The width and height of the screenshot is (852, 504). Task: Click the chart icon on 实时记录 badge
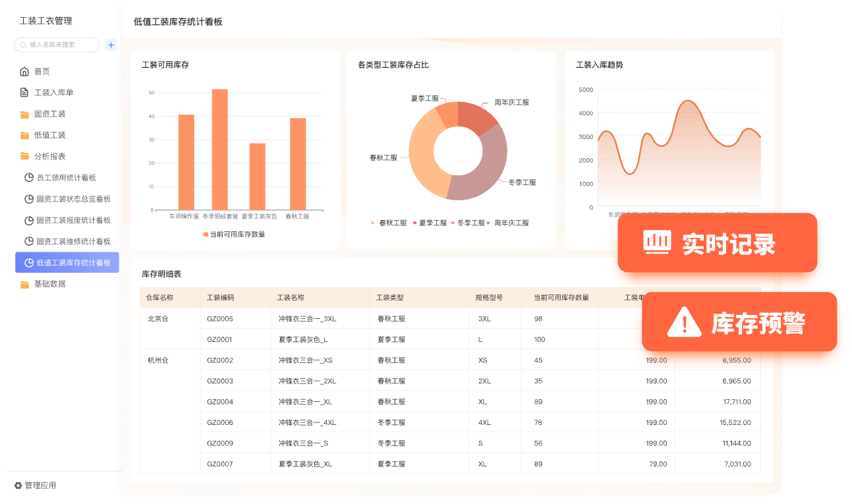[657, 243]
